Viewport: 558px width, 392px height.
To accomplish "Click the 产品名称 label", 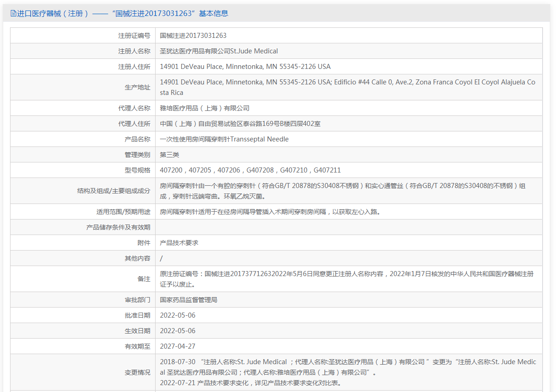I will click(x=137, y=139).
